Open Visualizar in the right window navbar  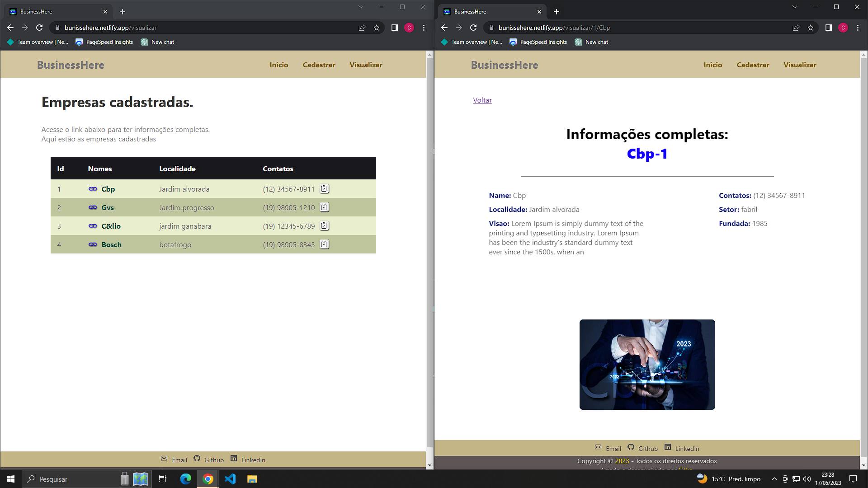click(x=800, y=65)
